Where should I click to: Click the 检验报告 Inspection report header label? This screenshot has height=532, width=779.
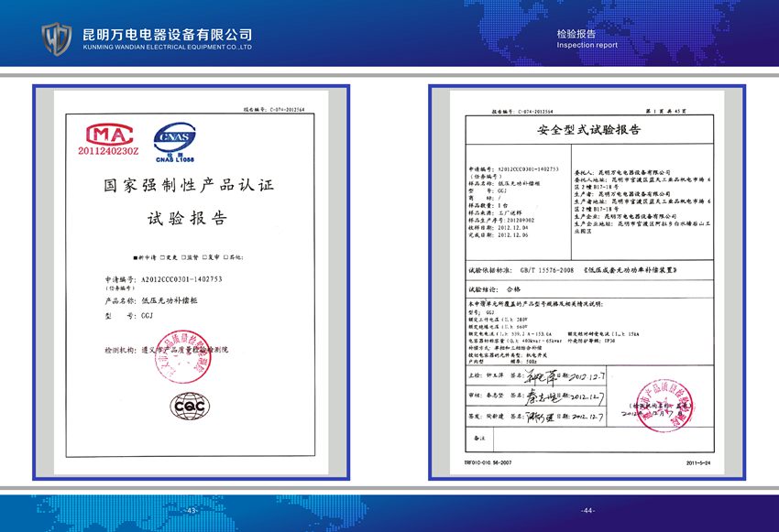tap(580, 38)
